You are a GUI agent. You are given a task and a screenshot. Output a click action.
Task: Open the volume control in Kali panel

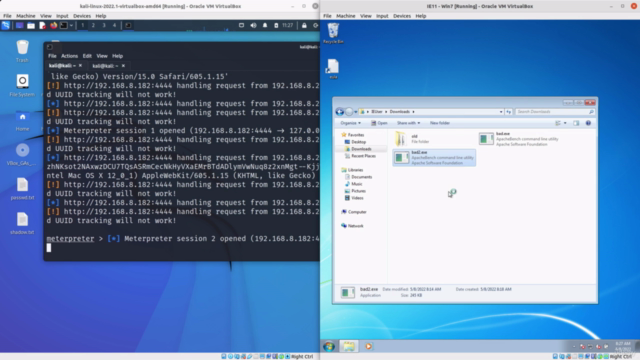pyautogui.click(x=253, y=25)
